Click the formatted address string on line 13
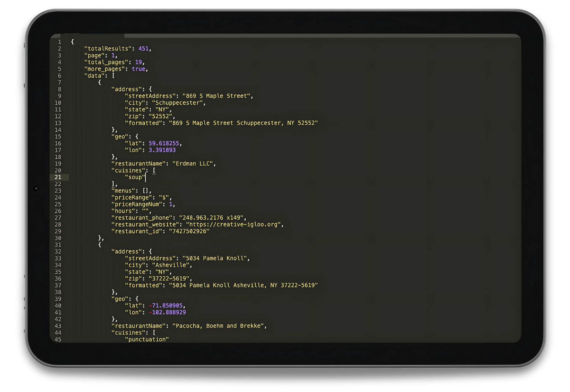This screenshot has height=392, width=570. click(243, 123)
